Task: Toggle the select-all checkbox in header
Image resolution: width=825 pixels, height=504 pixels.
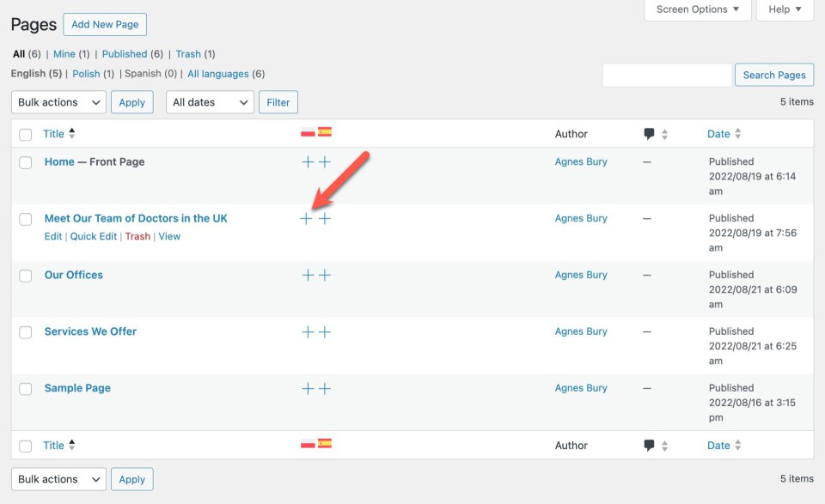Action: (x=26, y=135)
